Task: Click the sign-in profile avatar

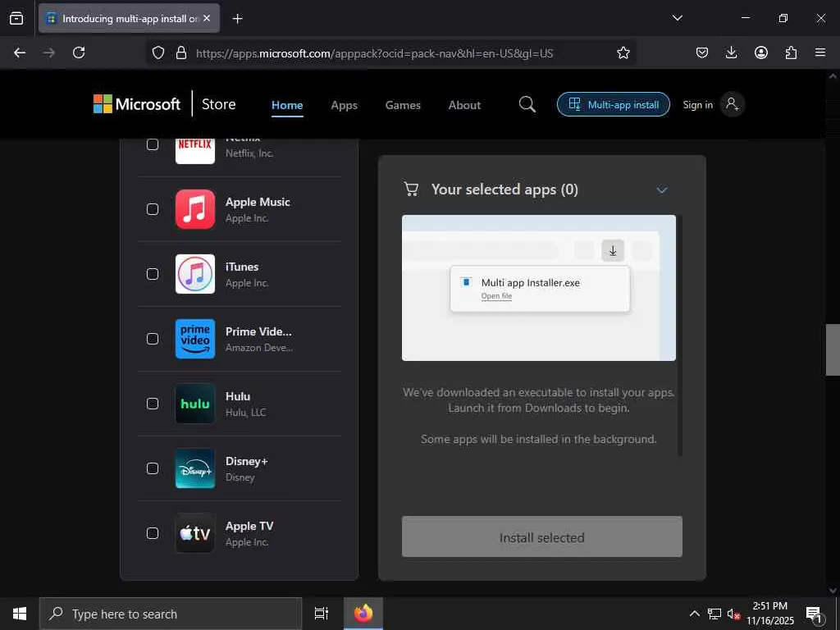Action: pyautogui.click(x=732, y=104)
